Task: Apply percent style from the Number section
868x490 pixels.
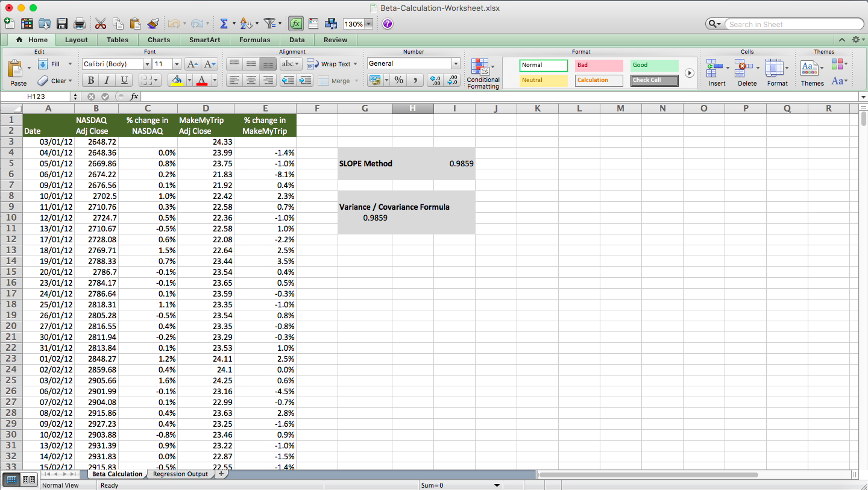Action: point(399,80)
